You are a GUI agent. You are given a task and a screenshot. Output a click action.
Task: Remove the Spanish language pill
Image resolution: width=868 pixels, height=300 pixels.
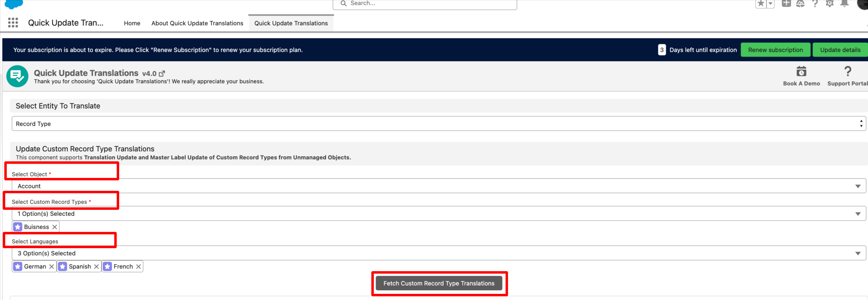(x=96, y=266)
